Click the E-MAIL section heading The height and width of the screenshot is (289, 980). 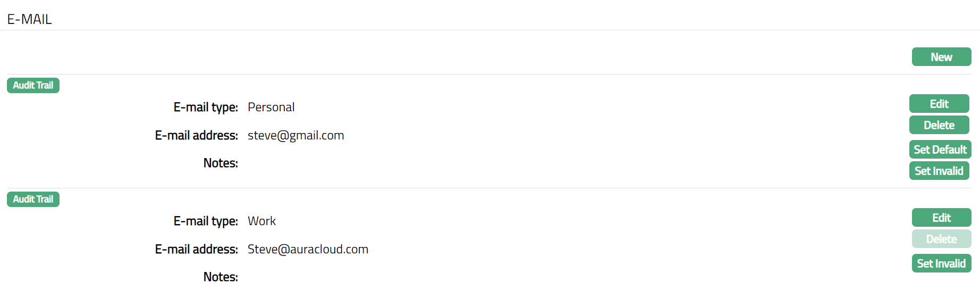click(29, 19)
